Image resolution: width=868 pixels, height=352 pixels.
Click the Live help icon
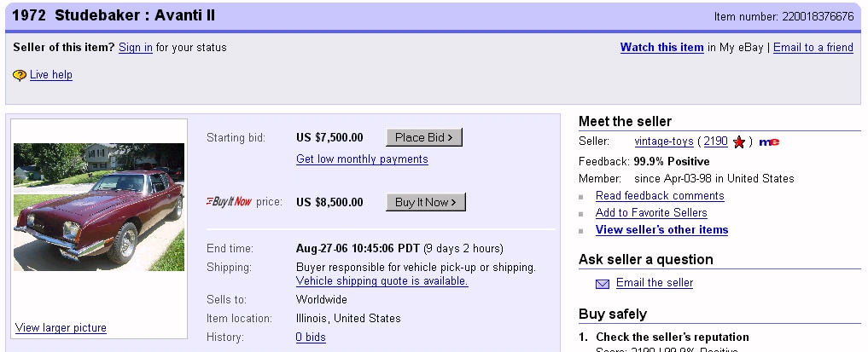pyautogui.click(x=20, y=75)
